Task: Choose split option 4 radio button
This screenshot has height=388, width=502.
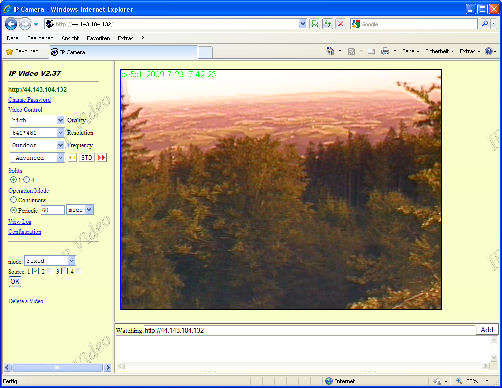Action: click(x=27, y=179)
